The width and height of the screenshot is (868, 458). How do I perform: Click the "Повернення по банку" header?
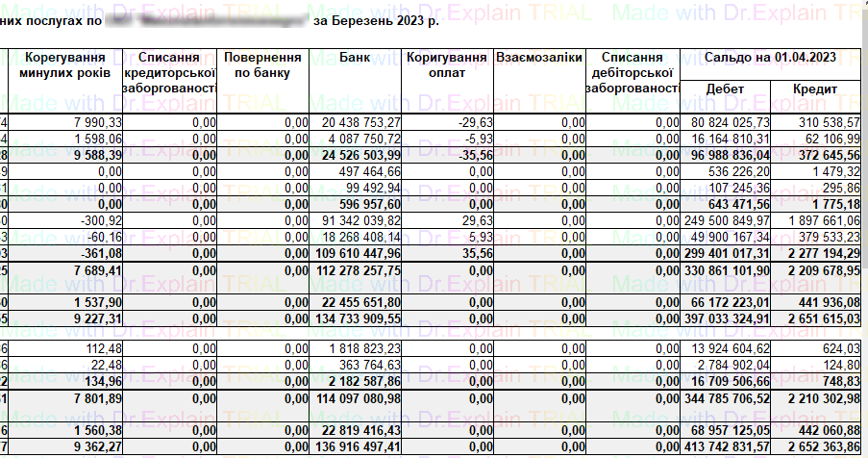click(x=263, y=65)
